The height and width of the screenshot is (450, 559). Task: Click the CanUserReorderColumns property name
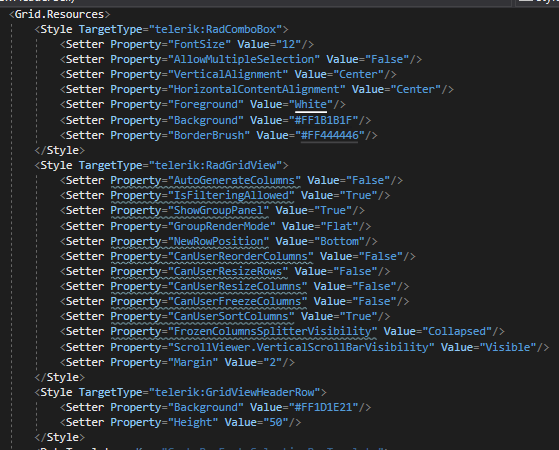click(x=241, y=256)
